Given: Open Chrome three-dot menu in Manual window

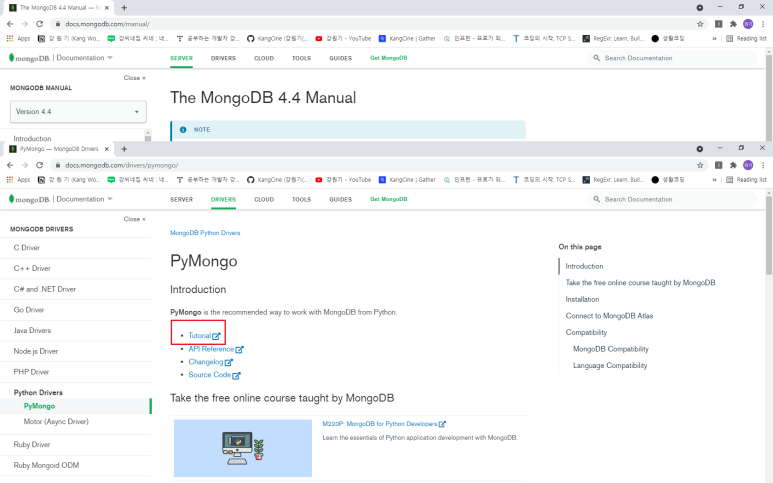Looking at the screenshot, I should point(763,24).
